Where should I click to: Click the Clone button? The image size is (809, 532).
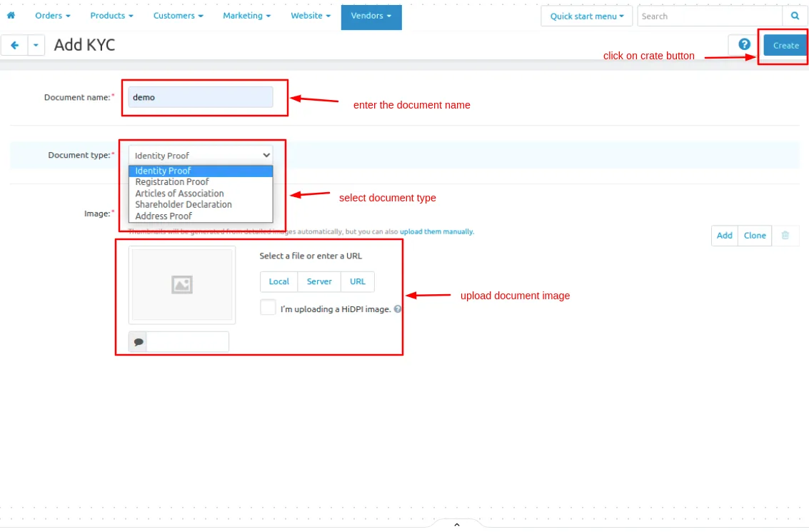[x=754, y=236]
